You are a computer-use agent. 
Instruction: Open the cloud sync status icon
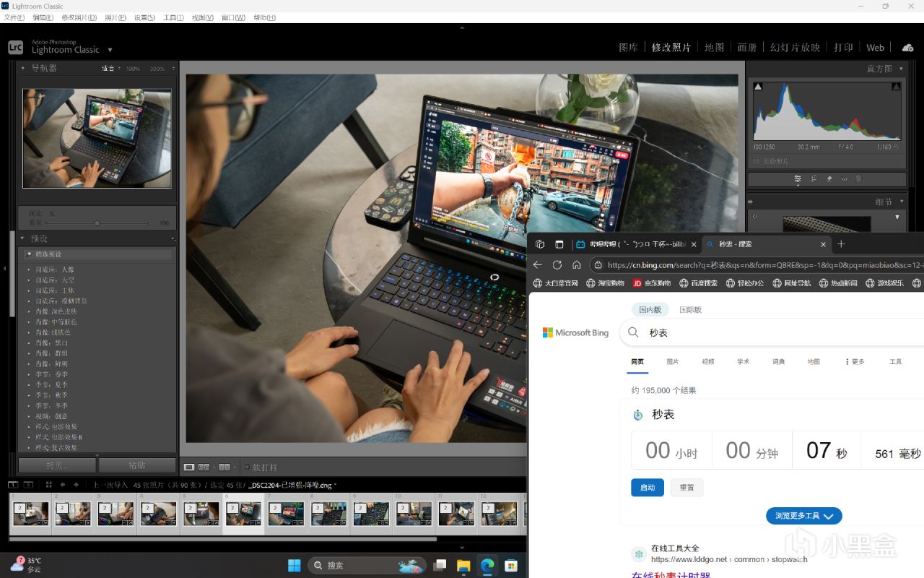(907, 48)
